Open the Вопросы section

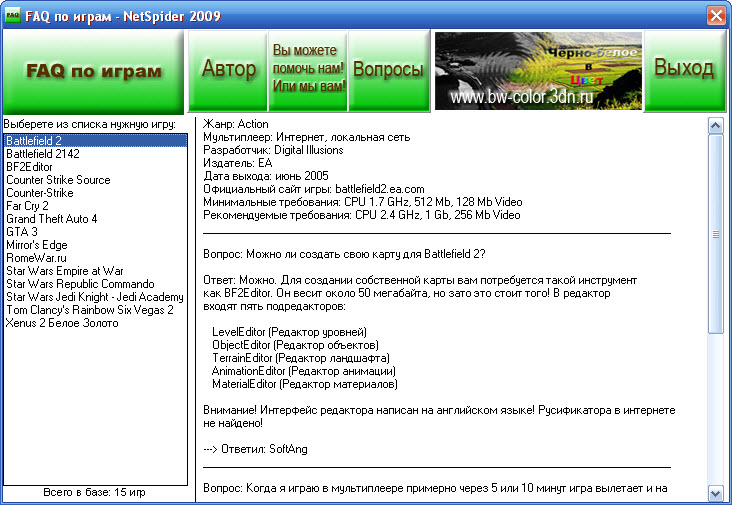(389, 71)
